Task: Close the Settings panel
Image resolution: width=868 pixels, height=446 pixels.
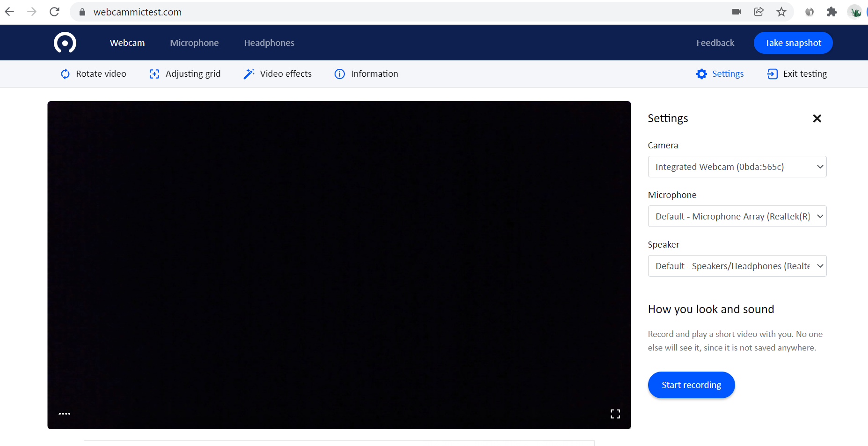Action: click(817, 118)
